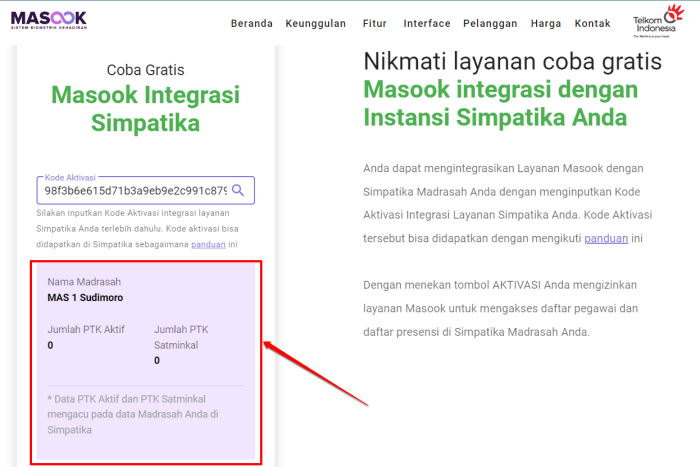Click the Jumlah PTK Satminkal label

pyautogui.click(x=181, y=337)
